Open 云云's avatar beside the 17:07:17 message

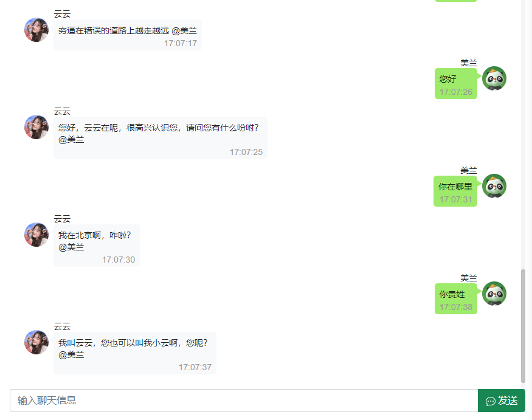tap(36, 30)
